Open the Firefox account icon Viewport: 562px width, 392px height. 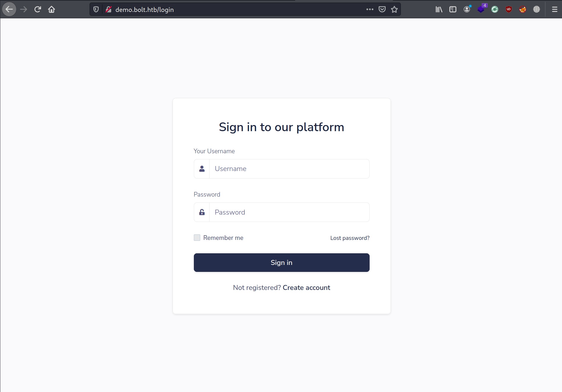tap(467, 10)
